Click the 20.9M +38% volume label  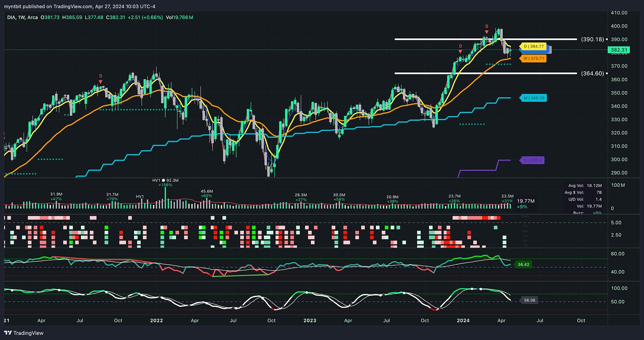pos(392,199)
